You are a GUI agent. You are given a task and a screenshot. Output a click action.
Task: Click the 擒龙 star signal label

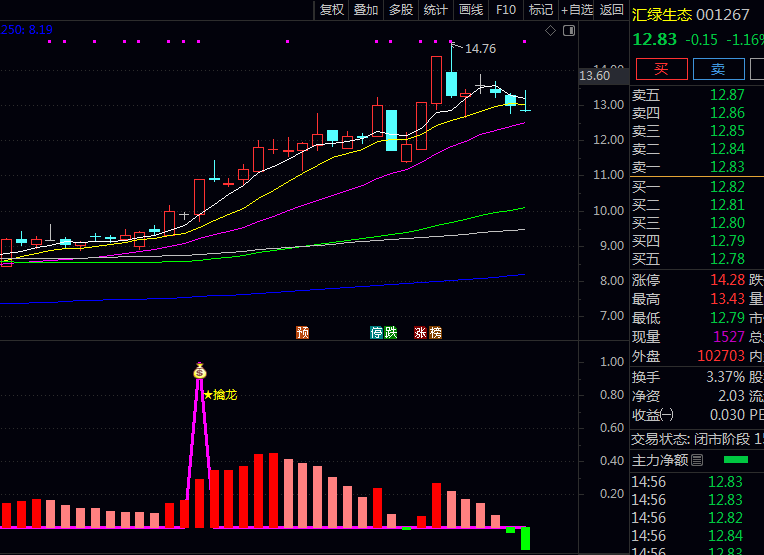(x=220, y=395)
